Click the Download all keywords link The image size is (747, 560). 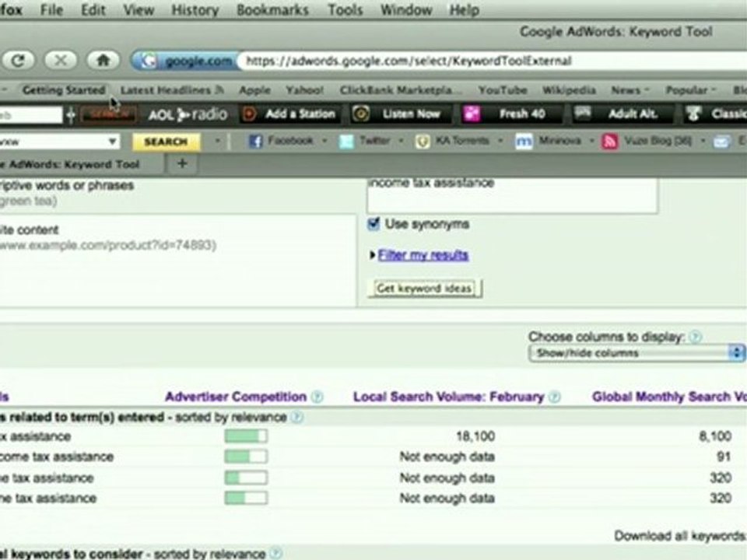(680, 536)
